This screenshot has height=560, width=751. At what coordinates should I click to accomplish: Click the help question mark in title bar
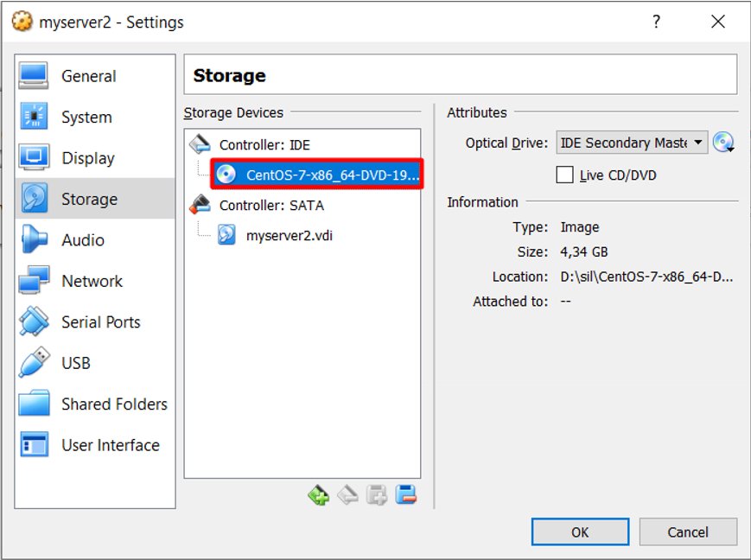pyautogui.click(x=656, y=22)
